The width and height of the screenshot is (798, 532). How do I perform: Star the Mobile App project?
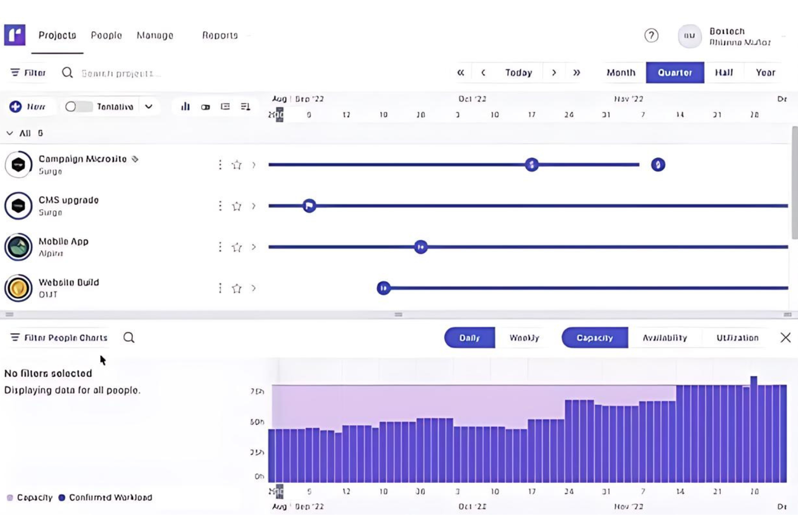point(236,246)
